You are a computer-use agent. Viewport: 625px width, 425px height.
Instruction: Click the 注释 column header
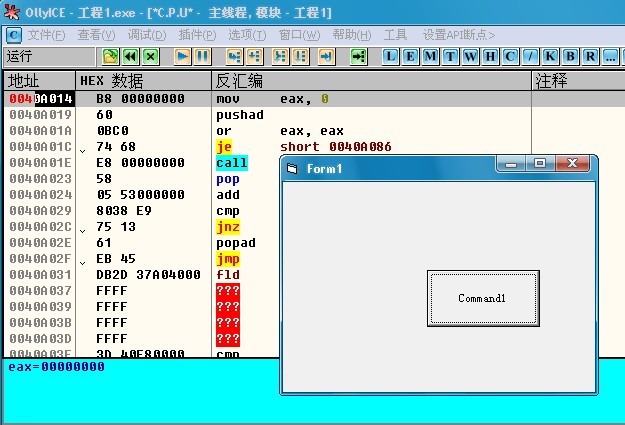(578, 81)
